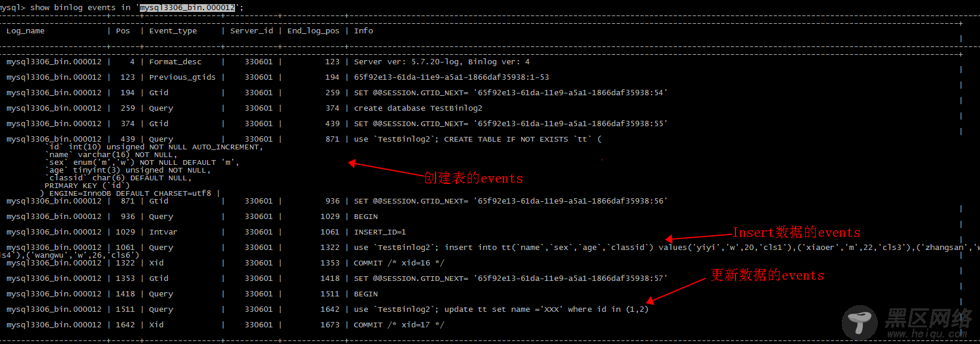Click the '`classid` char(6) DEFAULT NULL' line
Viewport: 980px width, 344px height.
pos(118,178)
